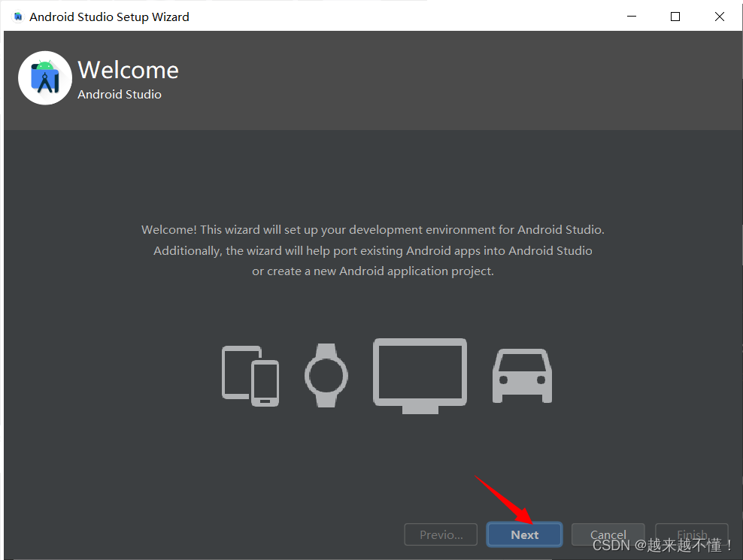
Task: Click the disabled Finish button
Action: (x=691, y=534)
